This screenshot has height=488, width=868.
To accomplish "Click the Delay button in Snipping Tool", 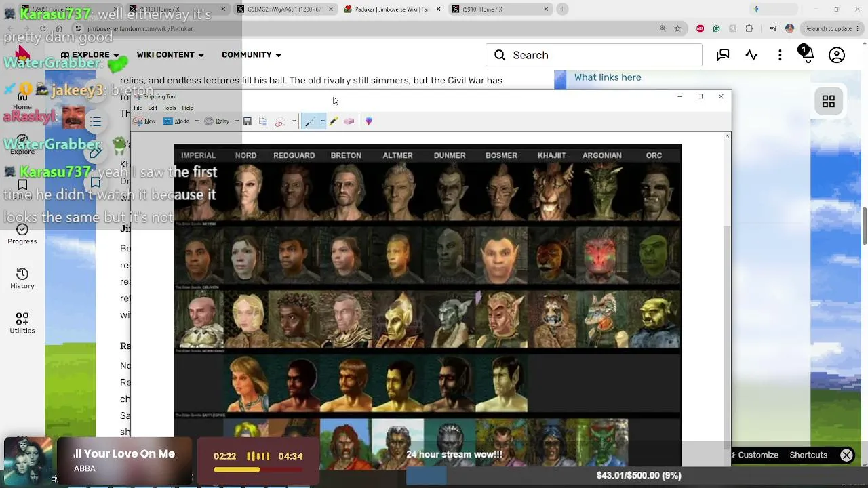I will coord(217,121).
